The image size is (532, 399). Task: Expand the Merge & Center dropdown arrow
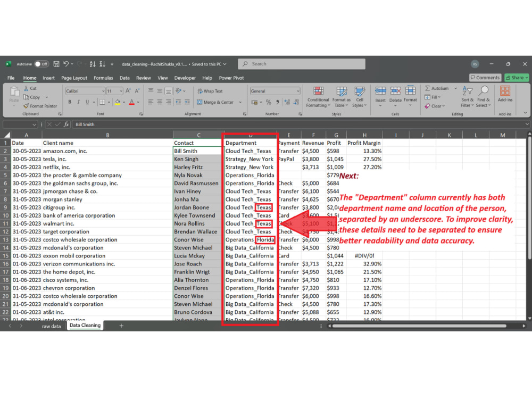[x=240, y=102]
